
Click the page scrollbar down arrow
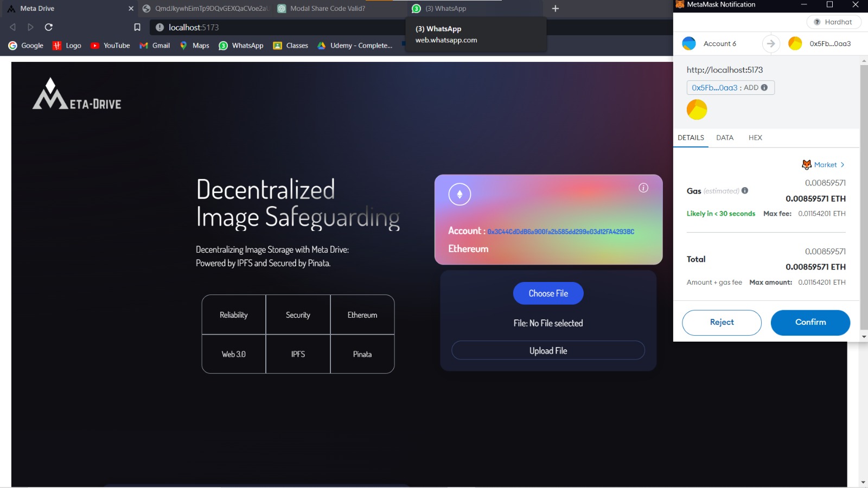(x=863, y=482)
